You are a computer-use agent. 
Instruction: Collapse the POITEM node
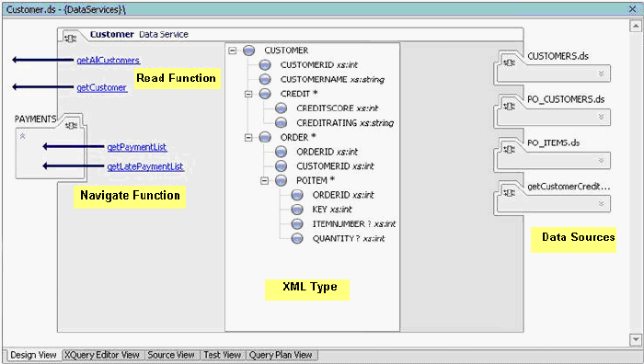265,180
